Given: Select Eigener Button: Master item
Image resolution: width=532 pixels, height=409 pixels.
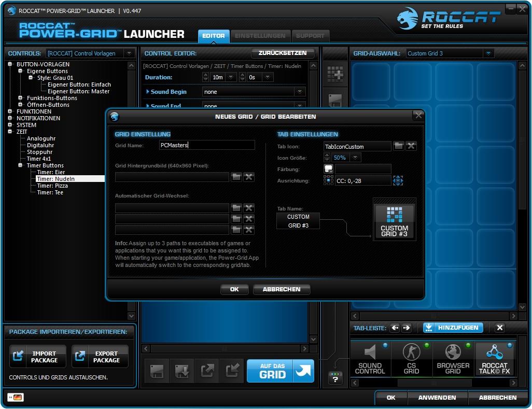Looking at the screenshot, I should coord(78,91).
